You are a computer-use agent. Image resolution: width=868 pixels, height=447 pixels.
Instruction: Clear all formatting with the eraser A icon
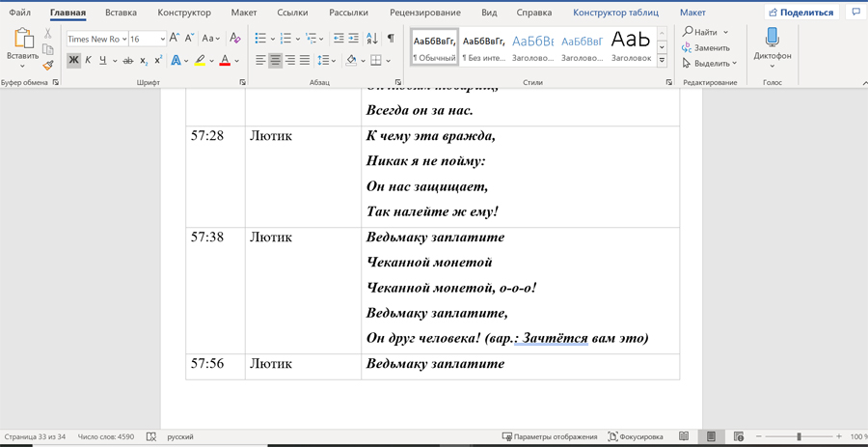click(234, 39)
